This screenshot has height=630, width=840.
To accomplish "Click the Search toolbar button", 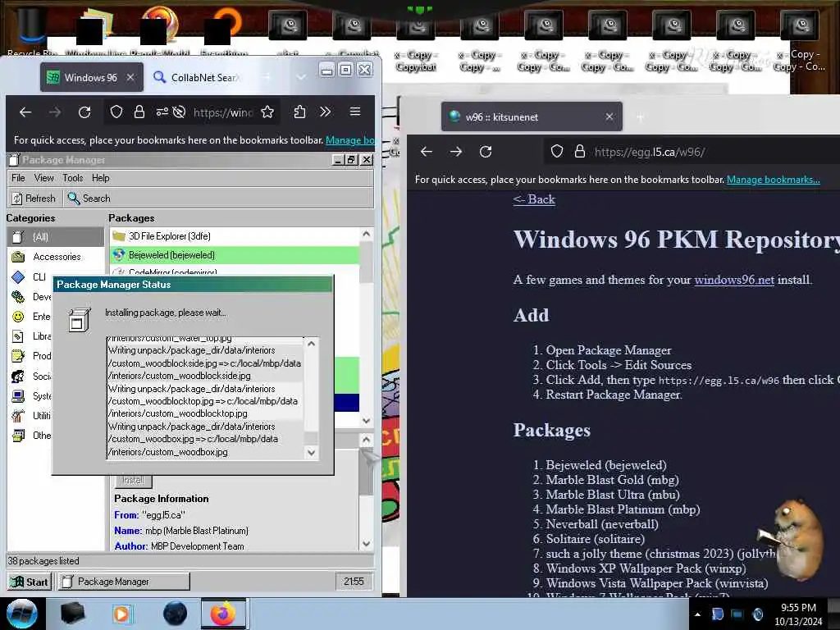I will tap(89, 199).
